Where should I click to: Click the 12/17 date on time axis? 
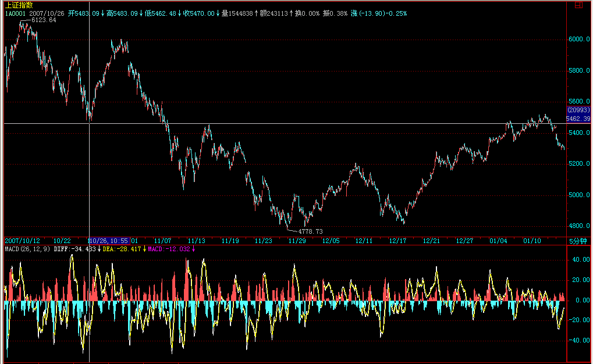point(397,240)
